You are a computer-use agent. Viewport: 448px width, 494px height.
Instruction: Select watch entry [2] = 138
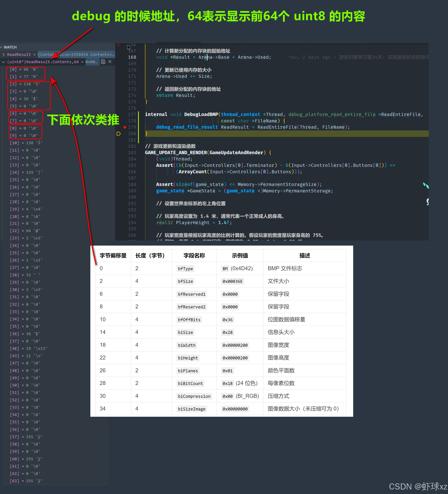click(25, 84)
